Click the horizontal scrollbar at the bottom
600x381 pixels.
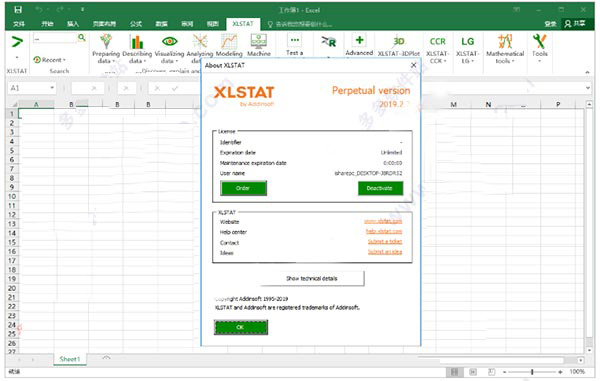coord(501,360)
